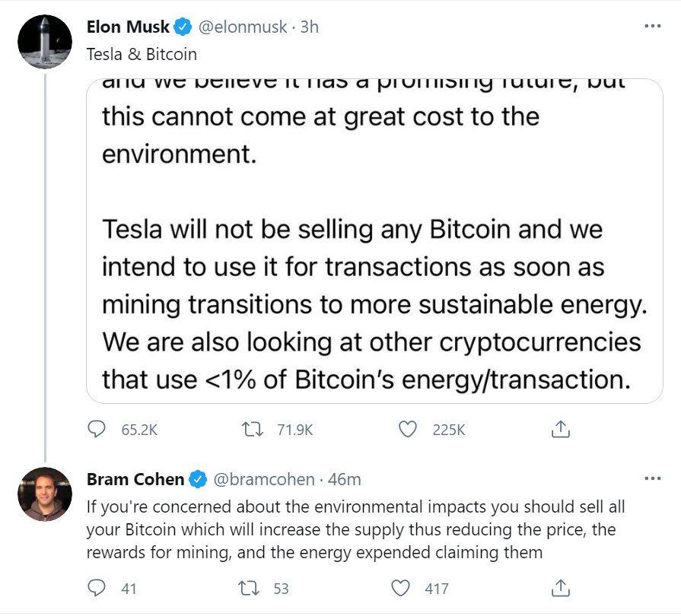Like Bram Cohen's reply
This screenshot has height=616, width=681.
pos(400,588)
